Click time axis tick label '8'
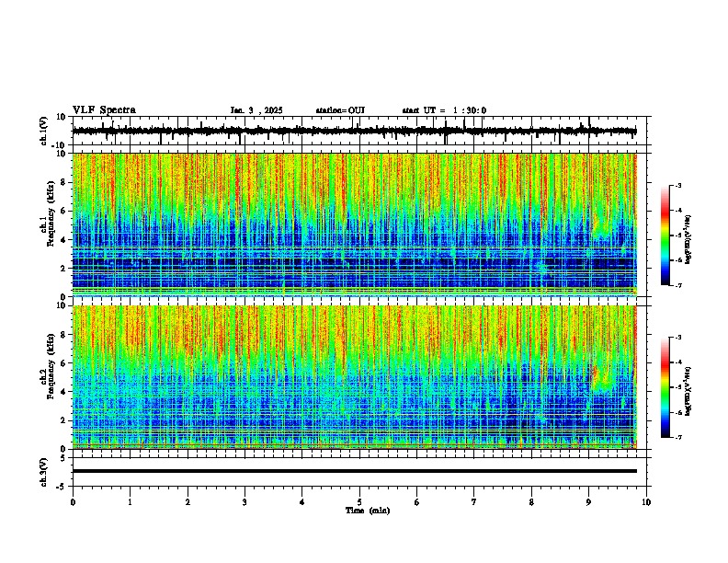Screen dimensions: 728x563 (x=531, y=502)
